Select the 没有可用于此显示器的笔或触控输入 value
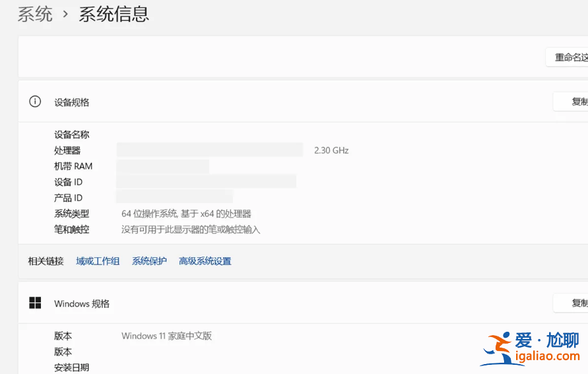This screenshot has height=374, width=588. tap(191, 230)
